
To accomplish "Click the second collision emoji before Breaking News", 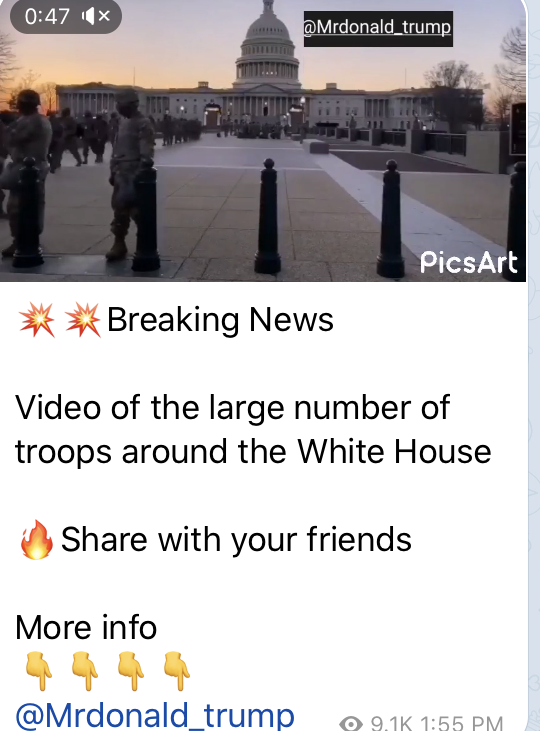I will (x=83, y=320).
